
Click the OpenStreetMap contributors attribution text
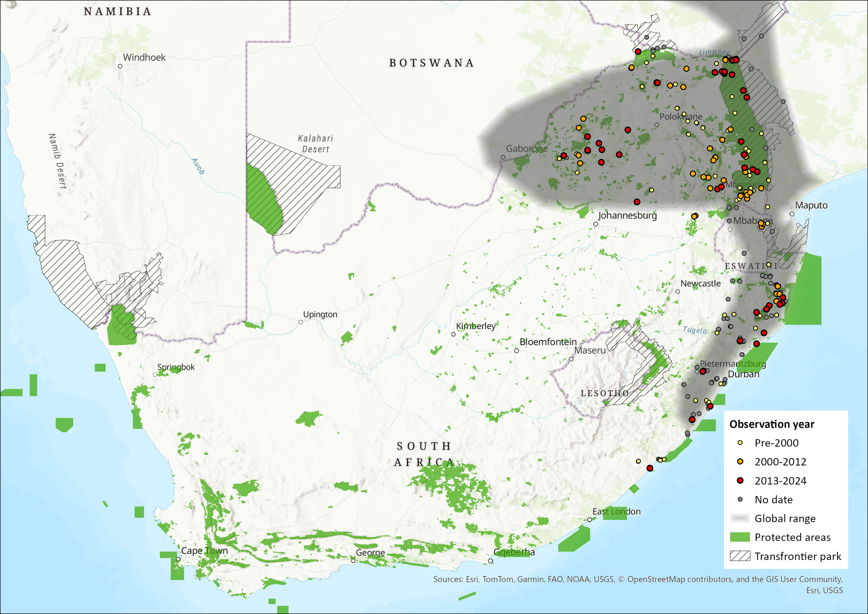[680, 579]
